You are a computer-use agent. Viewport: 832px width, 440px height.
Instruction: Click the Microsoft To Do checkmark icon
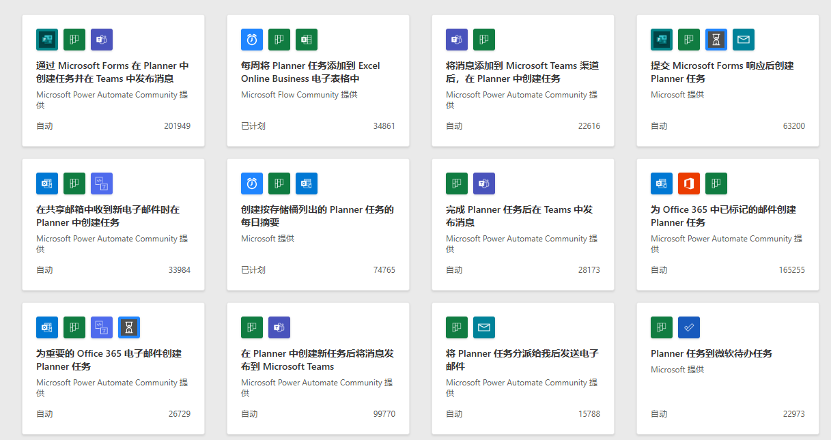689,327
